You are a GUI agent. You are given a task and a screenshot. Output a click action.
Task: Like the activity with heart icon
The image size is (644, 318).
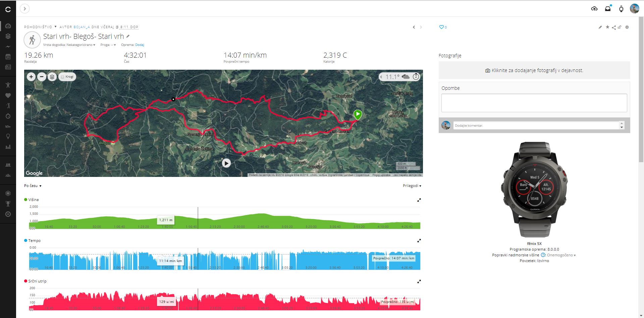(441, 27)
